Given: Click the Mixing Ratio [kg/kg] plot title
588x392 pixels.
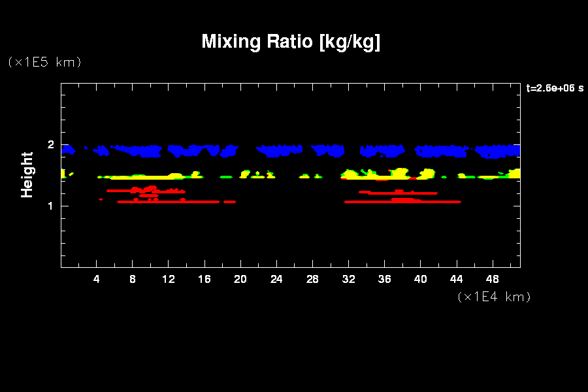Looking at the screenshot, I should [x=291, y=42].
